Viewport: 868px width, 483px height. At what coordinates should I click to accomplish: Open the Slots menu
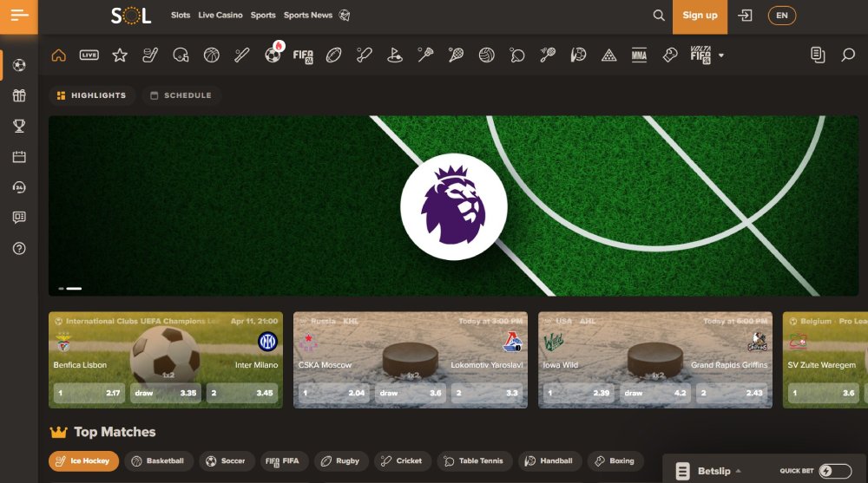coord(181,16)
